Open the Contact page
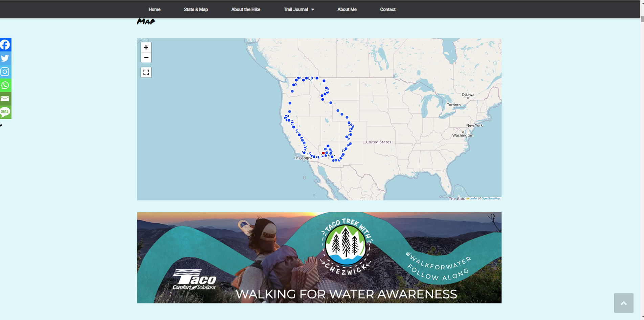 [388, 9]
